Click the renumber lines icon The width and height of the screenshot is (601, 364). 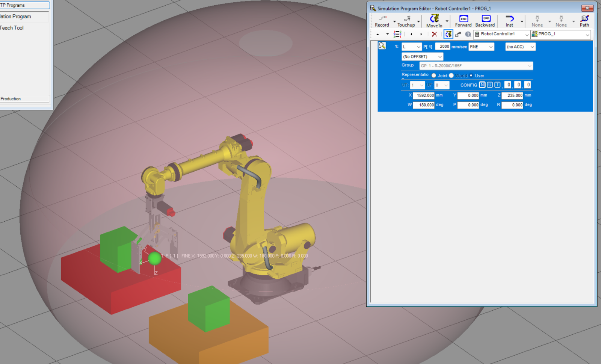(397, 34)
